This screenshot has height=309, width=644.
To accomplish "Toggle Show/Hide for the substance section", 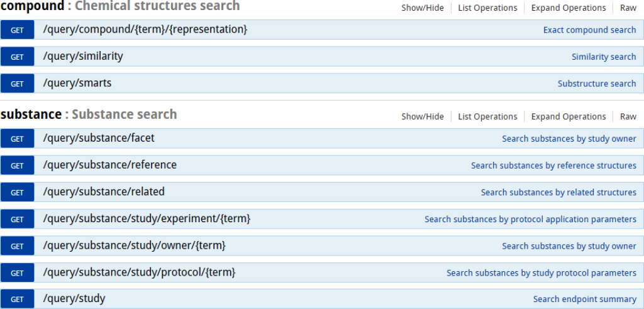I will click(x=422, y=116).
